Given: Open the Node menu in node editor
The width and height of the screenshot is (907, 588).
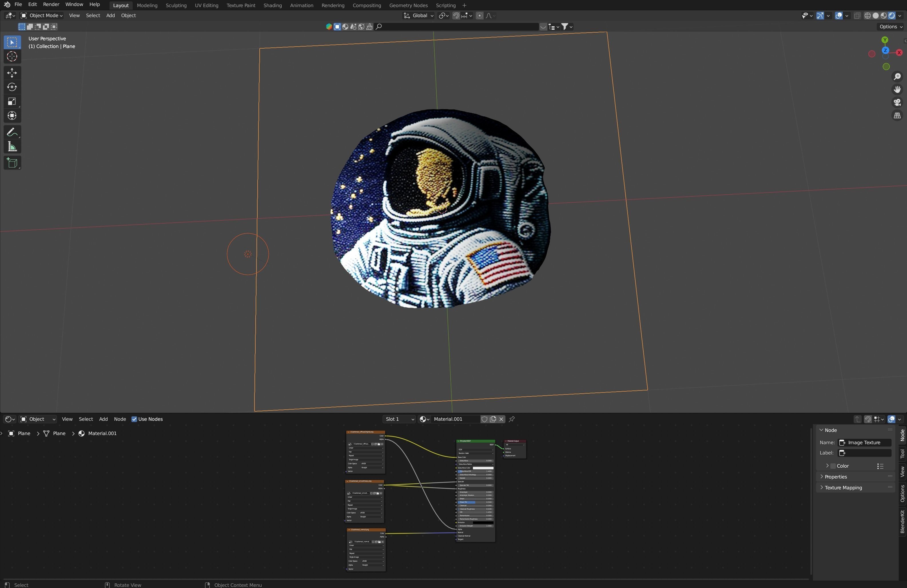Looking at the screenshot, I should 120,419.
